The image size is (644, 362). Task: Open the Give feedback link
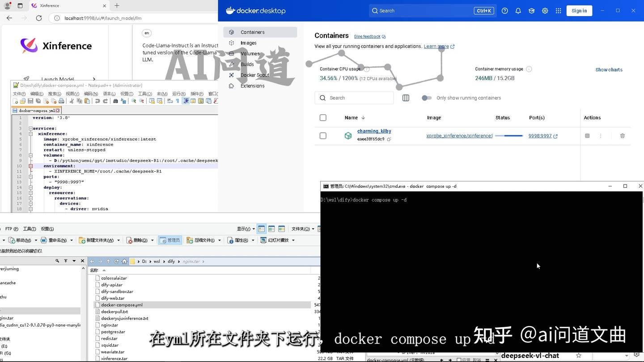coord(367,36)
